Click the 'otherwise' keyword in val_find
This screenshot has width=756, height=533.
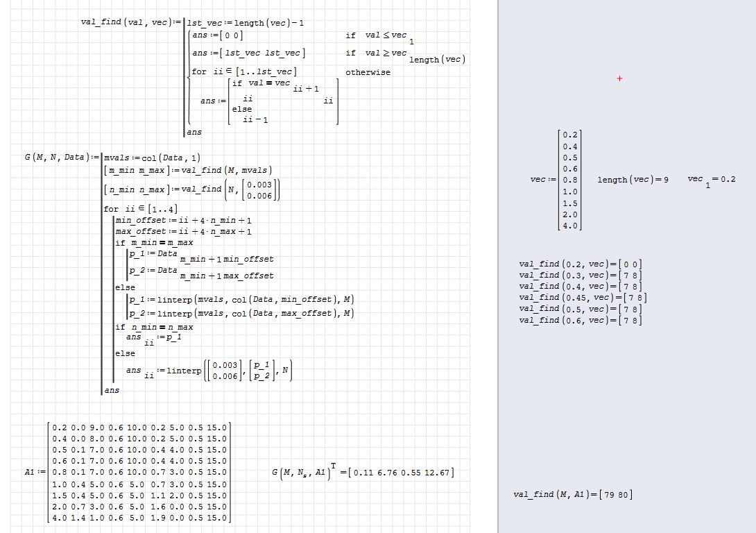click(368, 72)
